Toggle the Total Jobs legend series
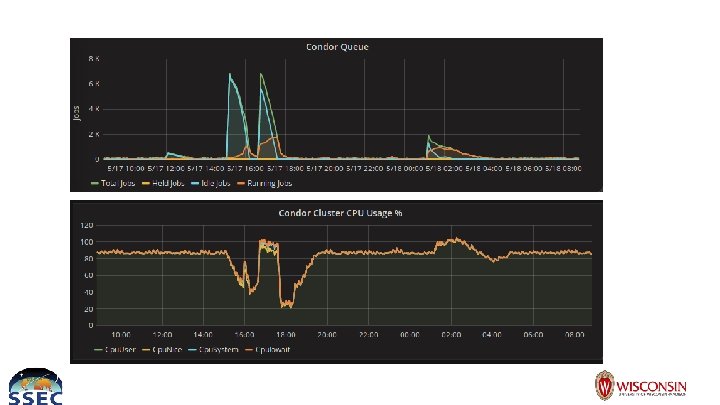720x405 pixels. pos(113,183)
